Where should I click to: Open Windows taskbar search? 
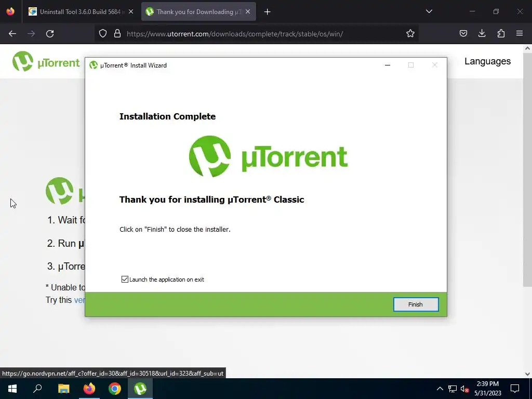(37, 389)
